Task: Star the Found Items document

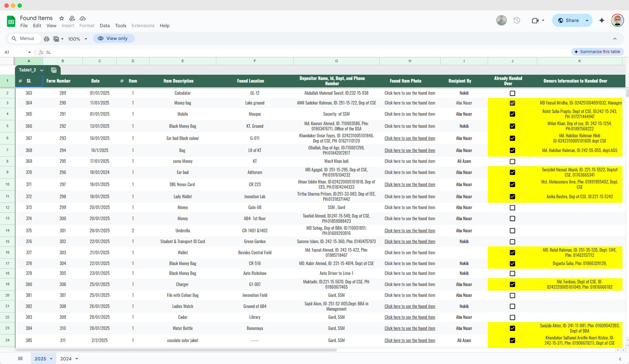Action: [x=61, y=18]
